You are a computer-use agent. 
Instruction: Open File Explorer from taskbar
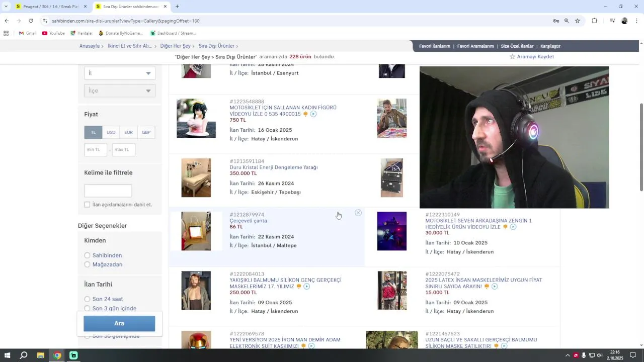click(x=40, y=355)
